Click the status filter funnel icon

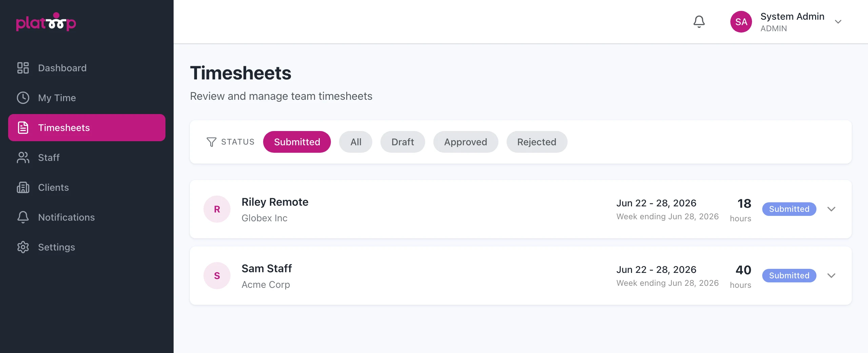211,142
